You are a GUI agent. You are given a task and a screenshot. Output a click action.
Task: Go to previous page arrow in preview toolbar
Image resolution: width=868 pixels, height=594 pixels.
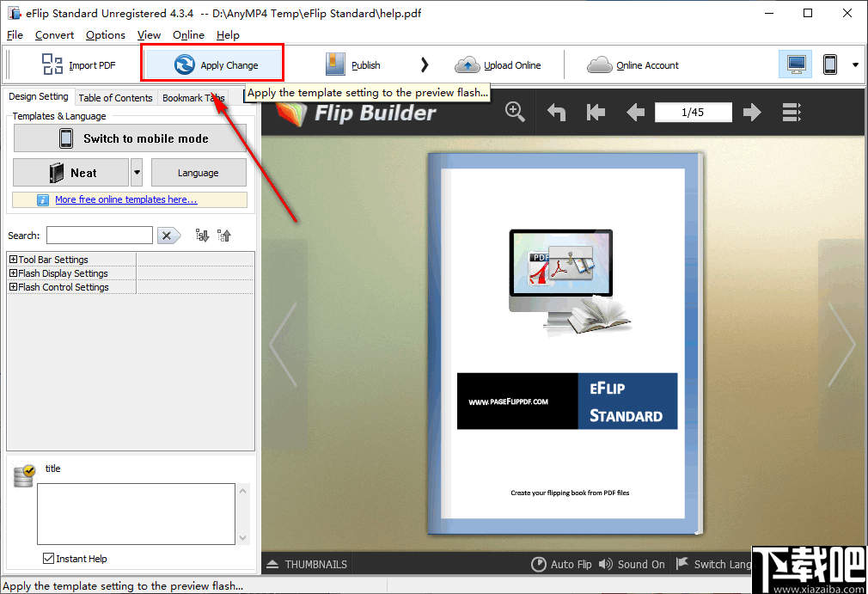[x=635, y=113]
